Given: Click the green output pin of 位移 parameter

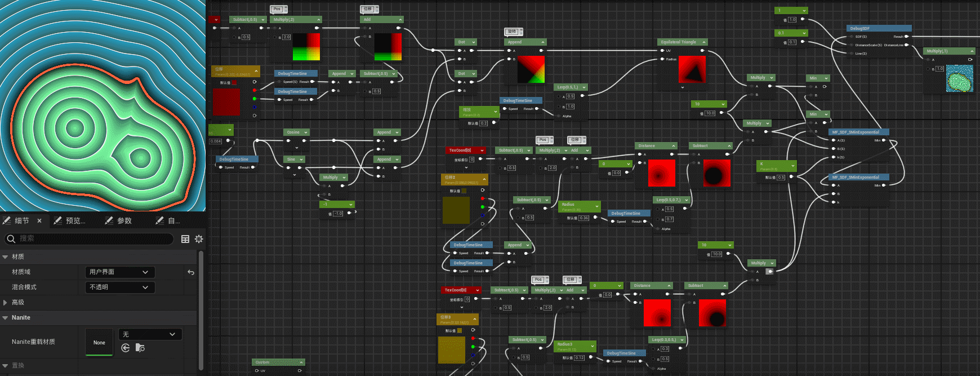Looking at the screenshot, I should pos(255,99).
